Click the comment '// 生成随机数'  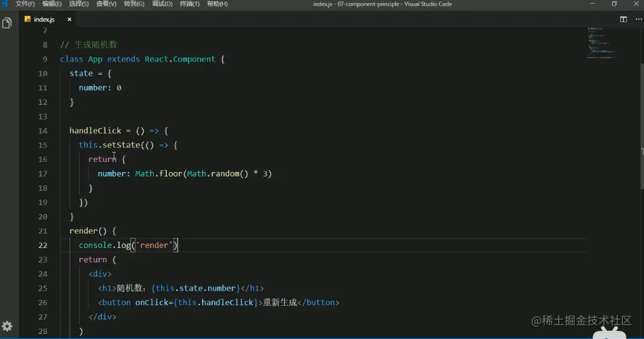88,45
